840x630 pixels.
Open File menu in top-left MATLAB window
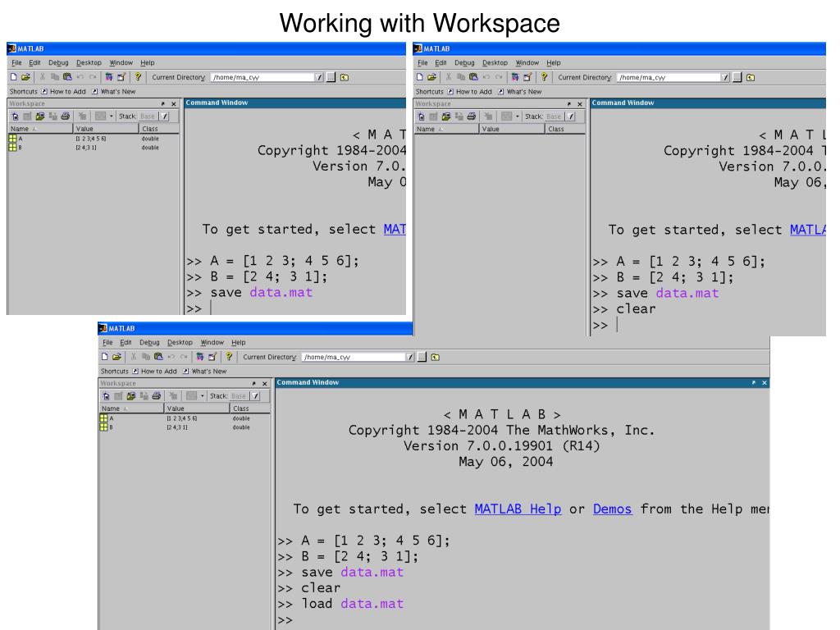16,62
